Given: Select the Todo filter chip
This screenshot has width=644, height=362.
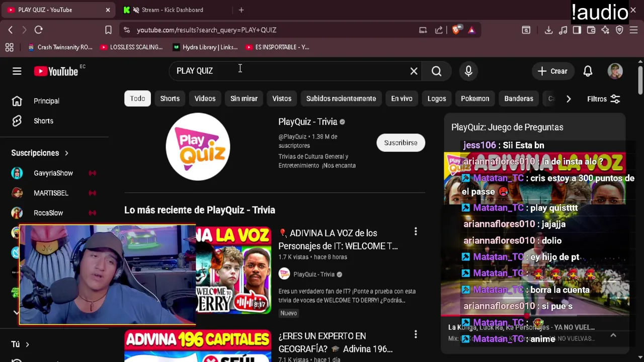Looking at the screenshot, I should pyautogui.click(x=137, y=99).
